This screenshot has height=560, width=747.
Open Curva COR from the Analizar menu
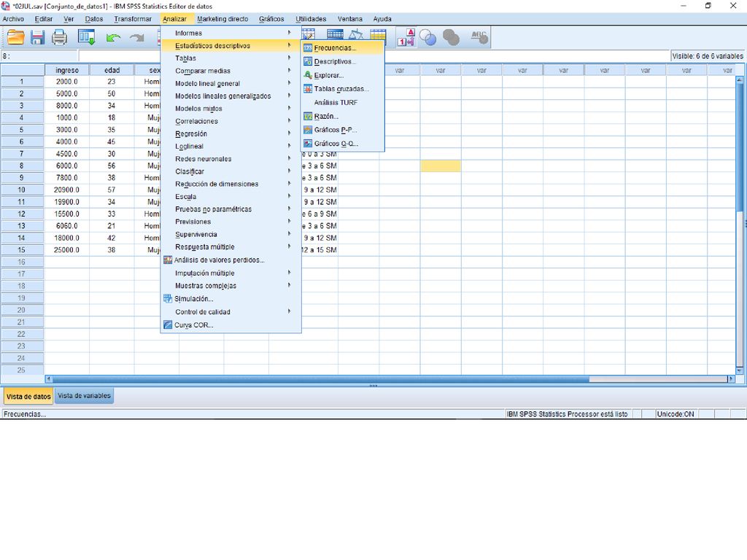click(231, 325)
